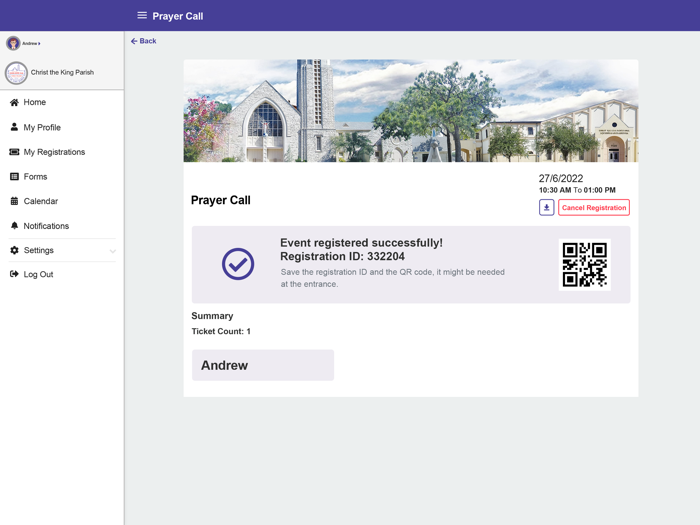The width and height of the screenshot is (700, 525).
Task: Click the Home house icon
Action: point(14,102)
